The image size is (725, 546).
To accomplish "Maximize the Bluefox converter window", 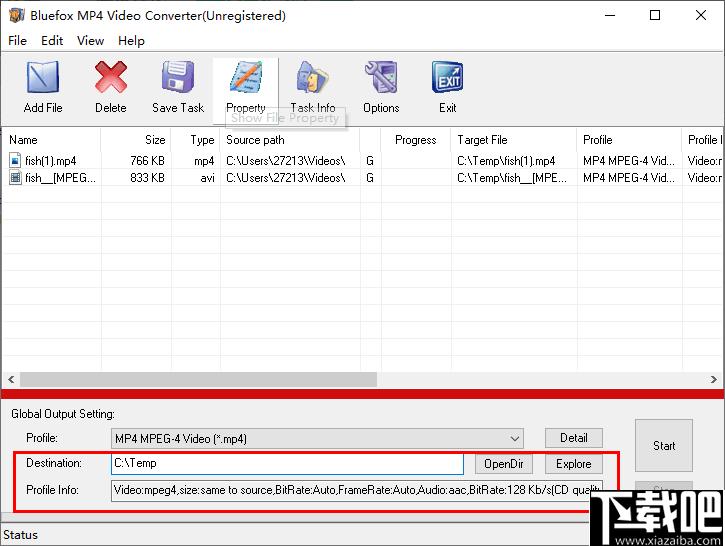I will coord(655,15).
